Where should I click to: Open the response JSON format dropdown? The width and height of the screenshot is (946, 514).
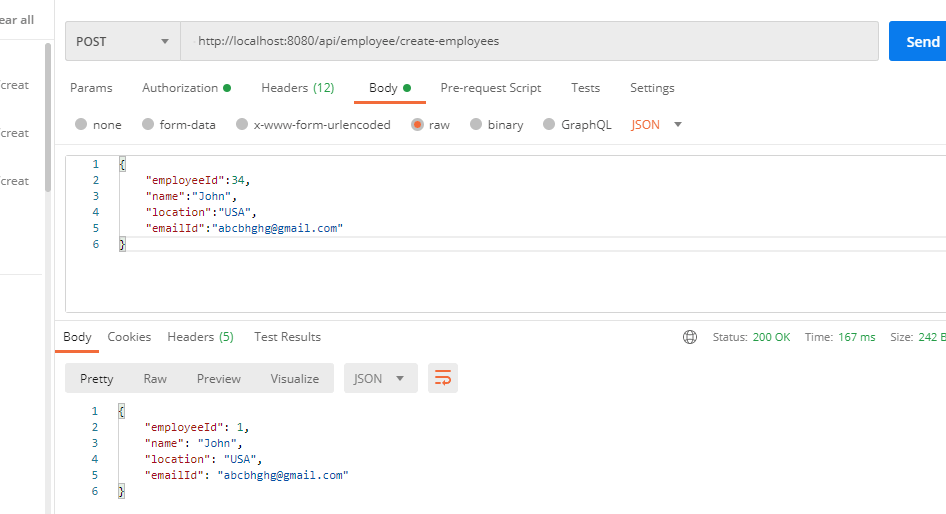click(x=381, y=378)
